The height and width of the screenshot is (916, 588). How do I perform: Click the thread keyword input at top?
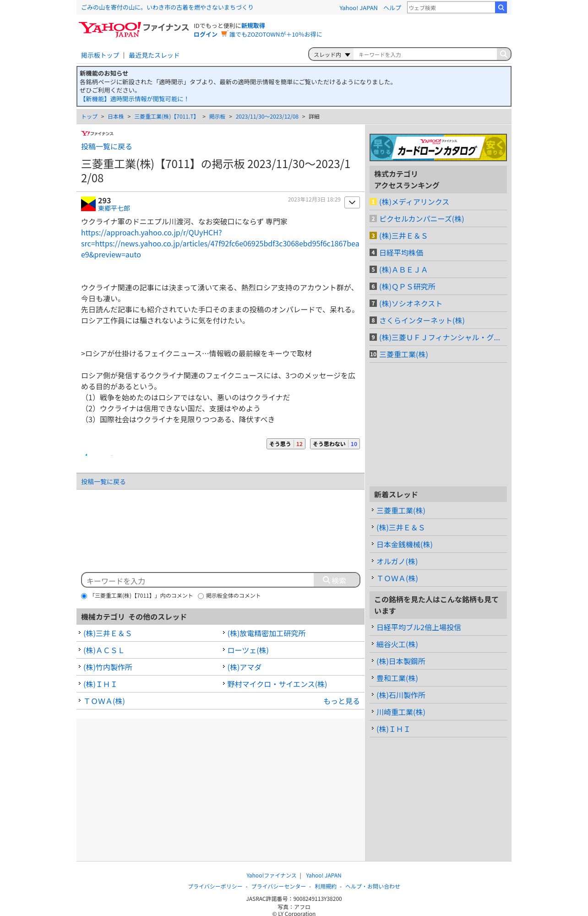[x=425, y=55]
